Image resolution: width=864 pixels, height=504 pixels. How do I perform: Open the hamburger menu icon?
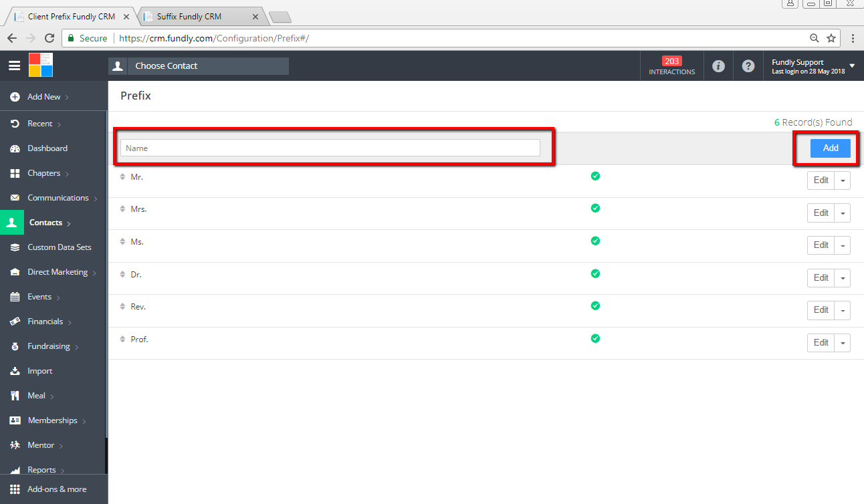[x=14, y=66]
